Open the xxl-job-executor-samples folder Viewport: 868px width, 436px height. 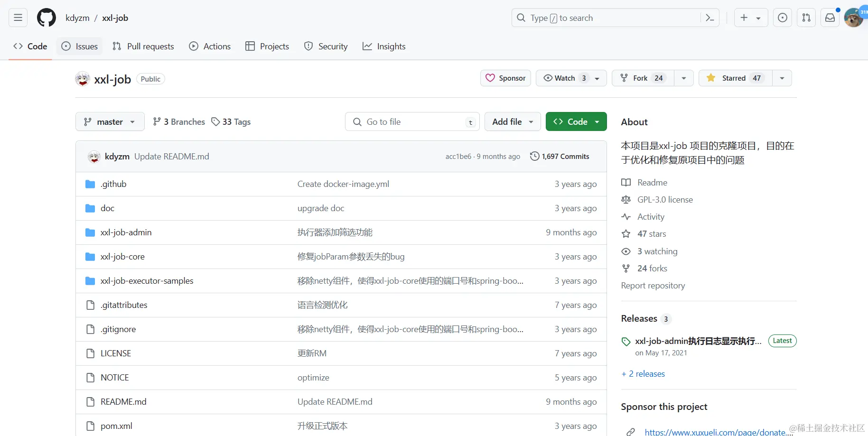(147, 281)
